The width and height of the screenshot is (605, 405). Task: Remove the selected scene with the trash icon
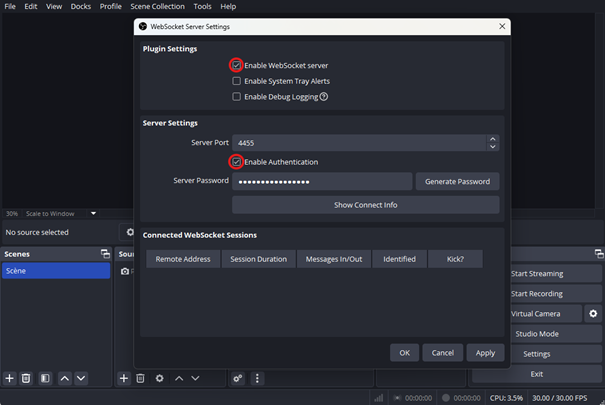(26, 378)
